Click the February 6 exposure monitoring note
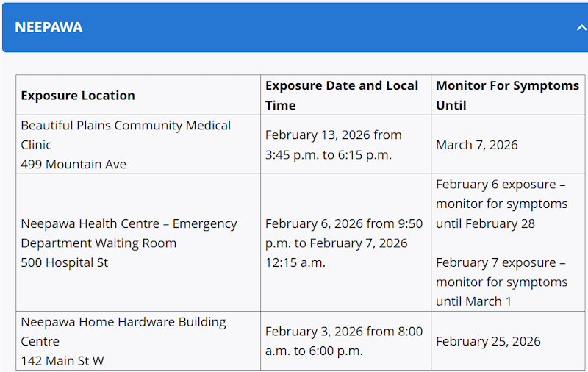The width and height of the screenshot is (588, 372). click(501, 204)
